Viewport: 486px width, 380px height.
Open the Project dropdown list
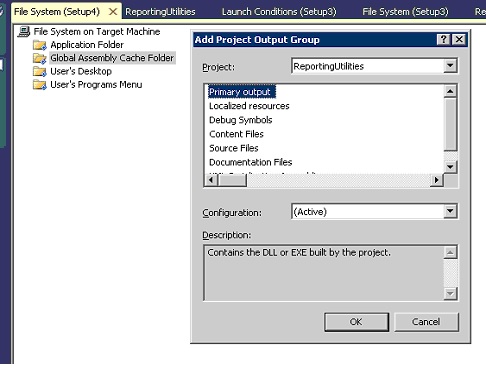pyautogui.click(x=450, y=66)
